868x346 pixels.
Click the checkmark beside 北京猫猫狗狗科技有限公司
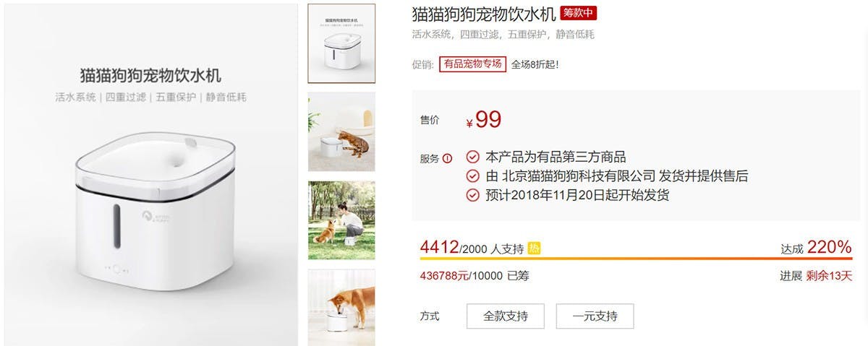coord(472,176)
